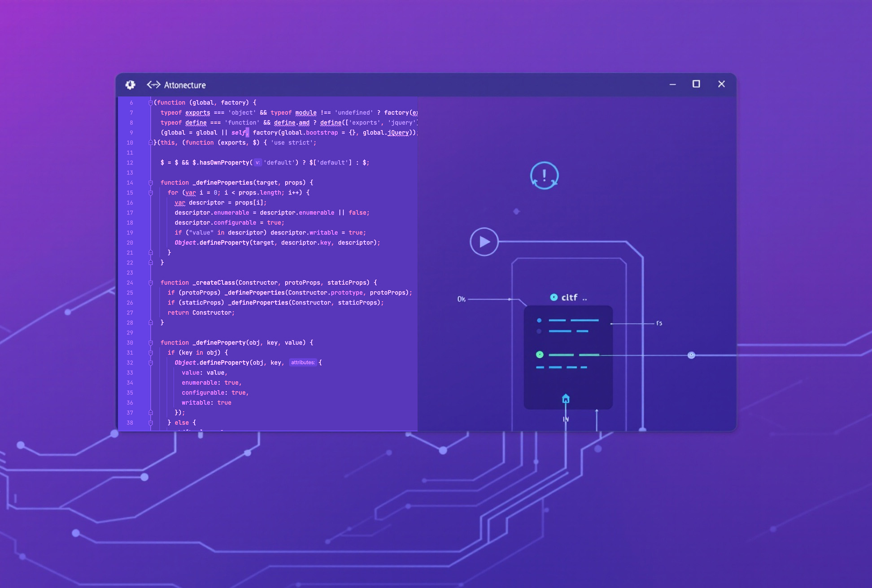Click the circular alert refresh icon
872x588 pixels.
tap(544, 175)
